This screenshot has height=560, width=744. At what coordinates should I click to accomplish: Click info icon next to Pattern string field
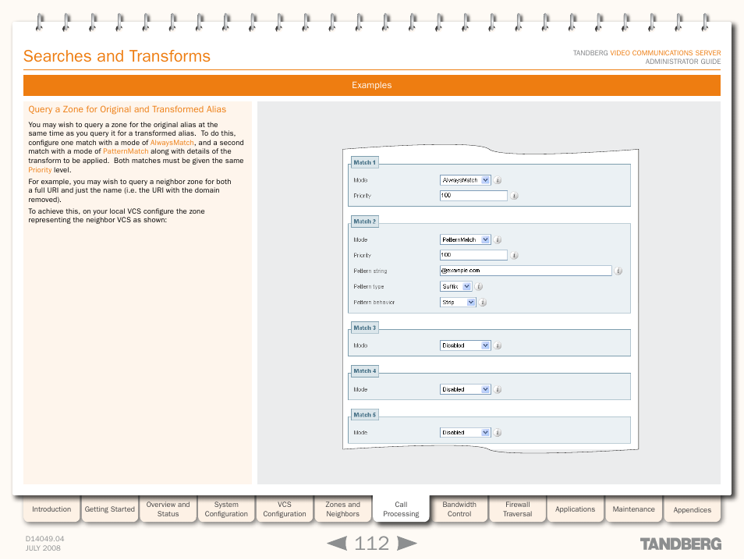pyautogui.click(x=618, y=271)
